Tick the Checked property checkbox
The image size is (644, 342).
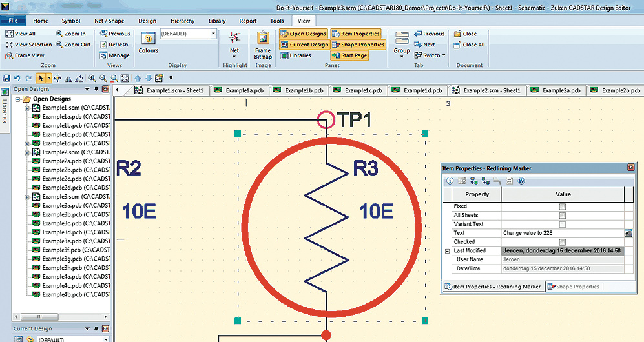point(562,242)
